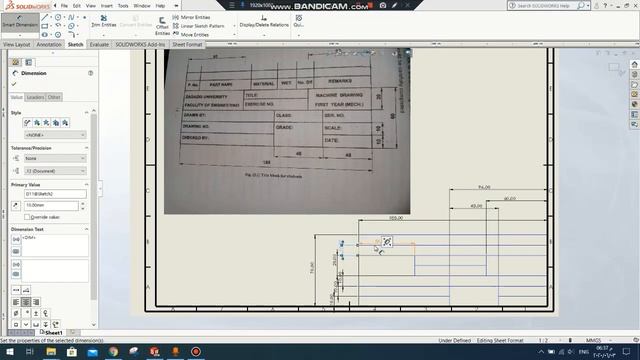Click the degree symbol icon
Image resolution: width=640 pixels, height=360 pixels.
[26, 313]
